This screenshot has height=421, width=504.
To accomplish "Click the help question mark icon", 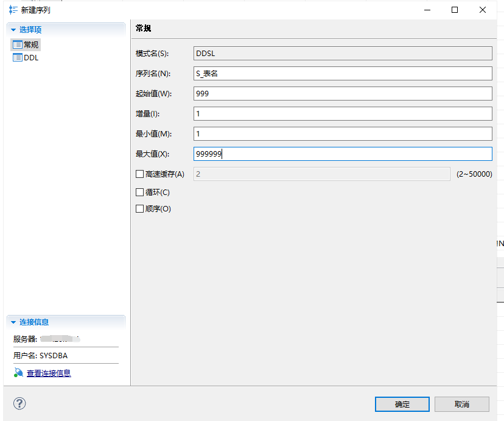I will 20,403.
